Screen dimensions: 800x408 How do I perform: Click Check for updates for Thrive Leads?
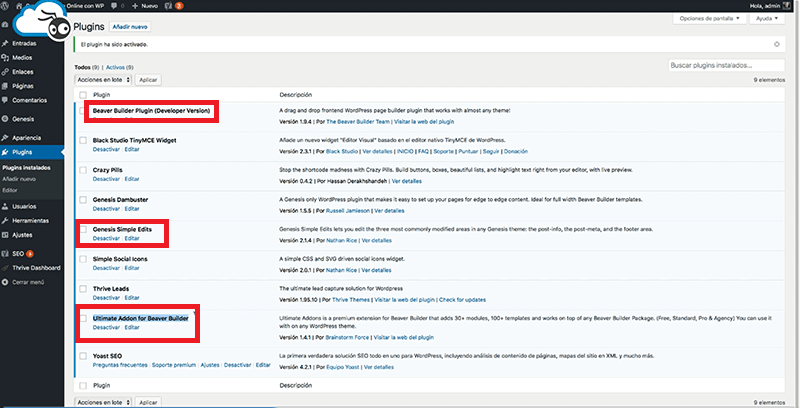(x=462, y=300)
